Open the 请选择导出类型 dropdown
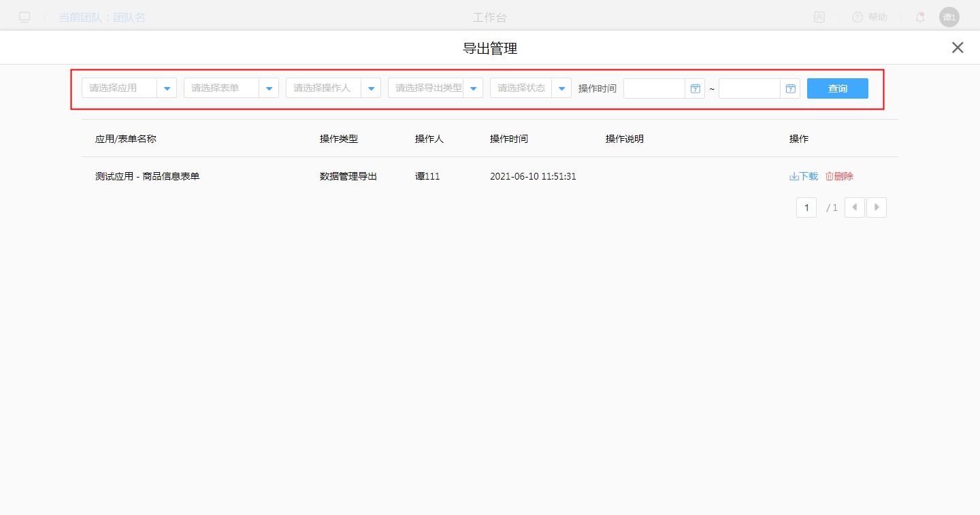The height and width of the screenshot is (515, 980). pos(473,88)
